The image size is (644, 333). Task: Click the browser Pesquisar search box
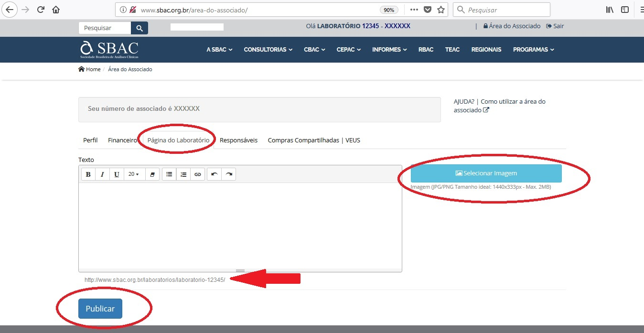[501, 10]
